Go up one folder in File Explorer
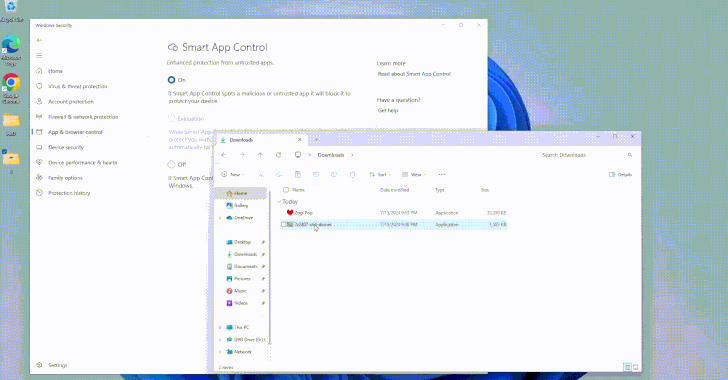 [x=260, y=155]
